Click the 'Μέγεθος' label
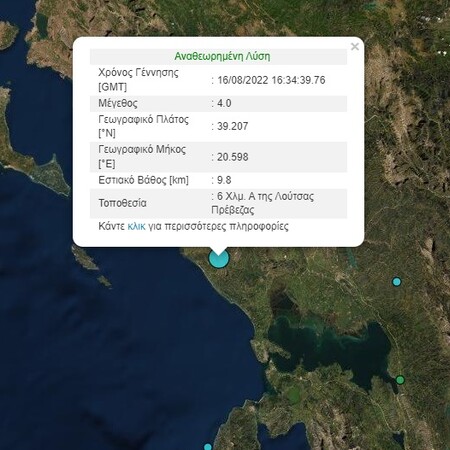Viewport: 450px width, 450px height. tap(118, 103)
